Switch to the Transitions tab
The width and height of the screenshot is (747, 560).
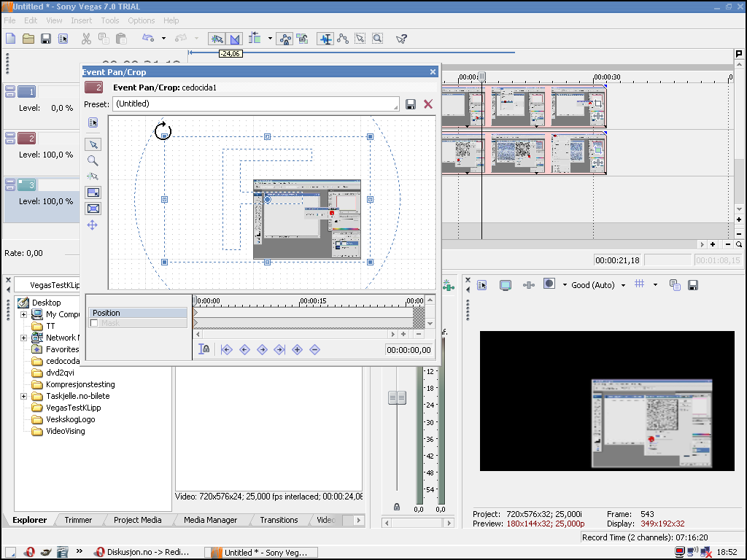tap(279, 520)
